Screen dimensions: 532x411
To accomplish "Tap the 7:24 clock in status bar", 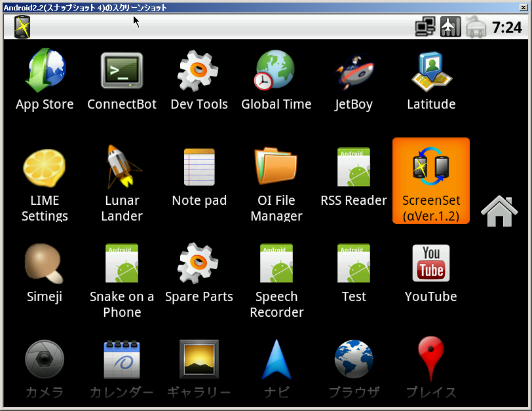I will click(507, 27).
